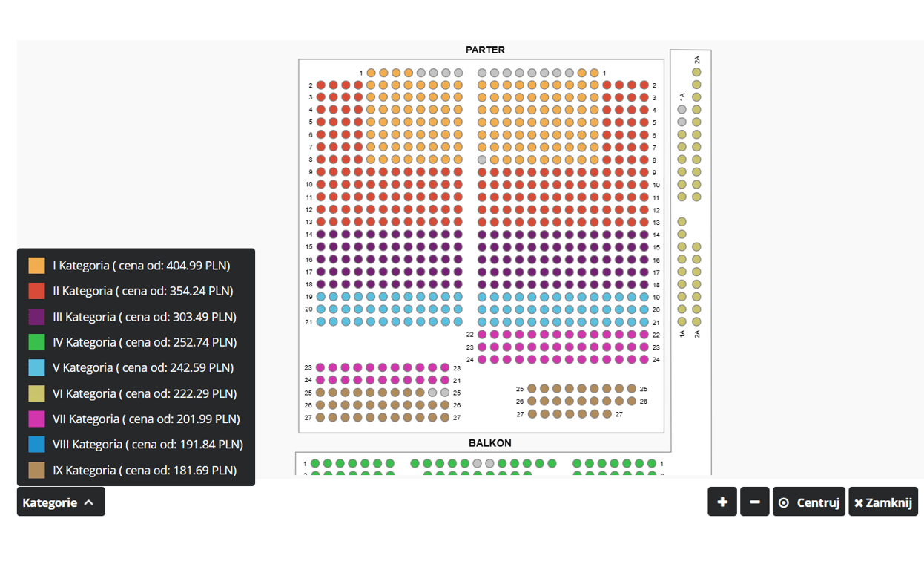Image resolution: width=924 pixels, height=570 pixels.
Task: Collapse the Kategorie legend dropdown
Action: pos(60,502)
